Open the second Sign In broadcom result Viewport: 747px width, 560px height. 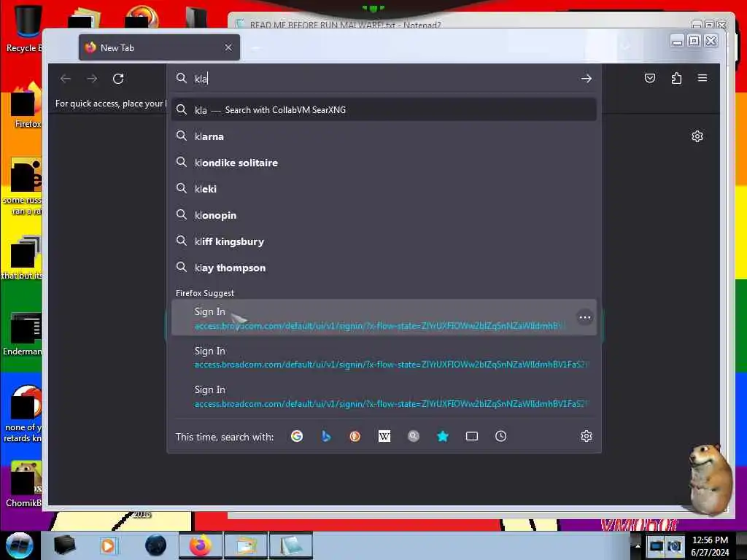coord(384,357)
